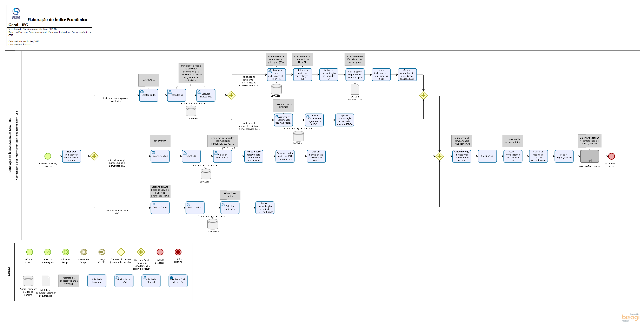Click the 'Uso da função máximo/mínimo' annotation
Screen dimensions: 644x324
[513, 141]
